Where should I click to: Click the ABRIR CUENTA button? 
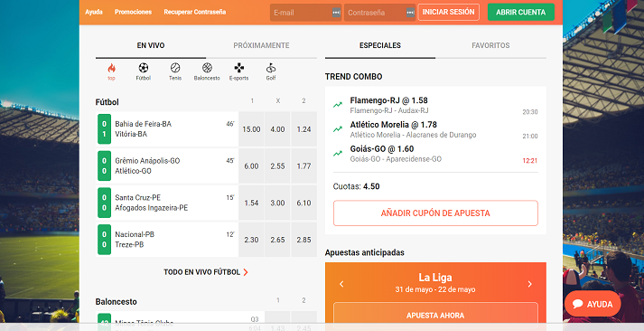(521, 13)
